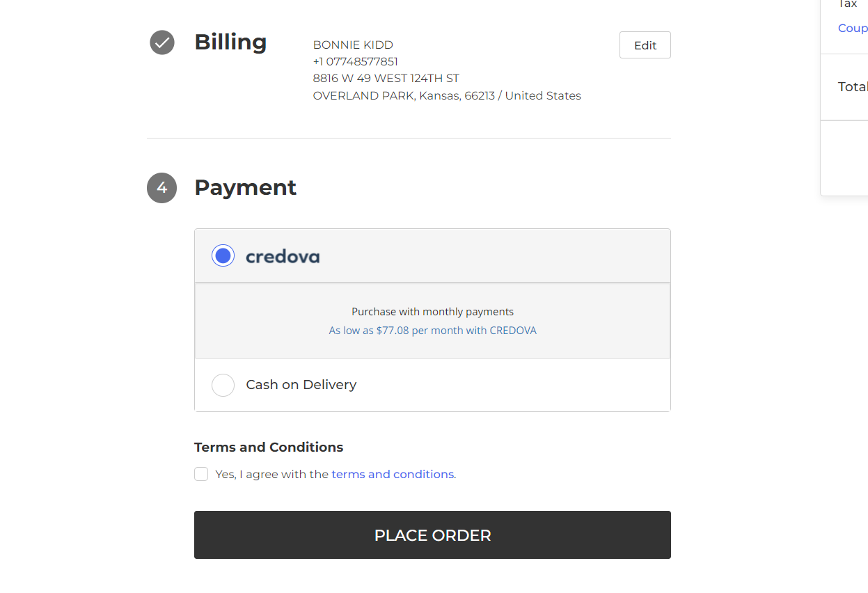The height and width of the screenshot is (593, 868).
Task: Click the Billing section heading
Action: (x=230, y=42)
